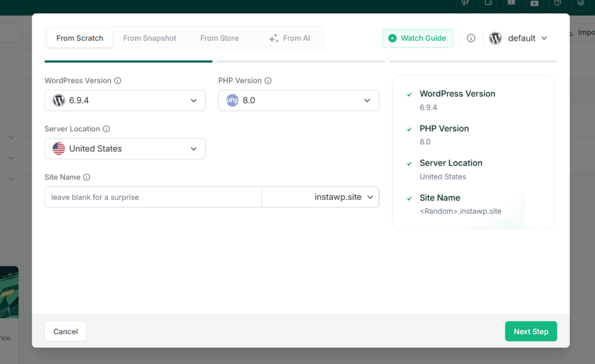
Task: Click the Site Name input field
Action: pyautogui.click(x=153, y=197)
